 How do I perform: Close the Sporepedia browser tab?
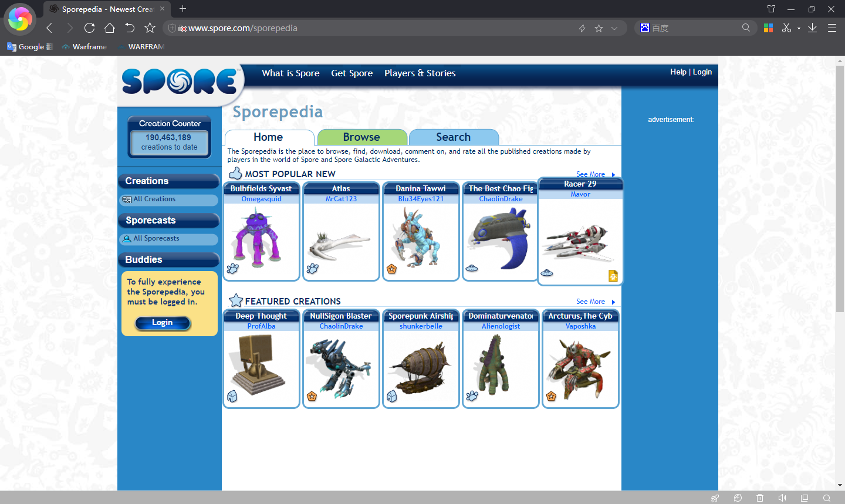click(163, 9)
